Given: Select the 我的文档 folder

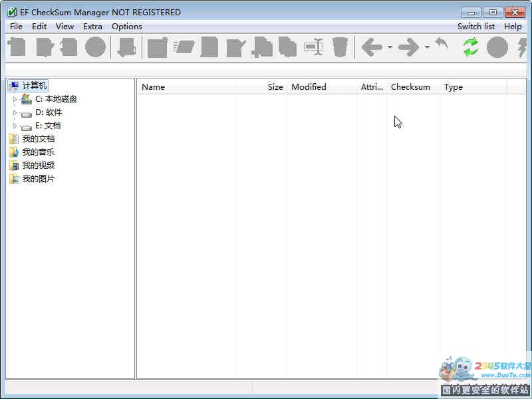Looking at the screenshot, I should (39, 139).
